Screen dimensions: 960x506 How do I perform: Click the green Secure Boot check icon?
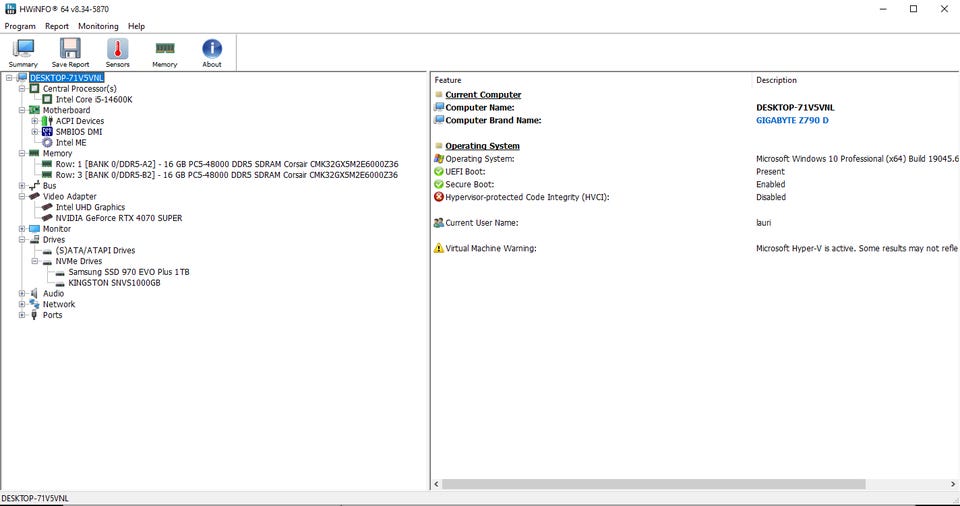(x=438, y=184)
